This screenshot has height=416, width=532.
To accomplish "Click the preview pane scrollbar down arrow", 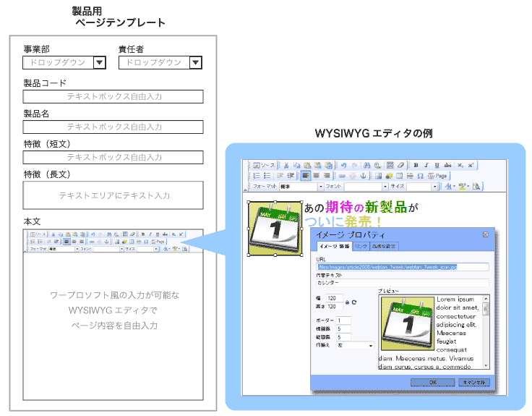I will (486, 365).
